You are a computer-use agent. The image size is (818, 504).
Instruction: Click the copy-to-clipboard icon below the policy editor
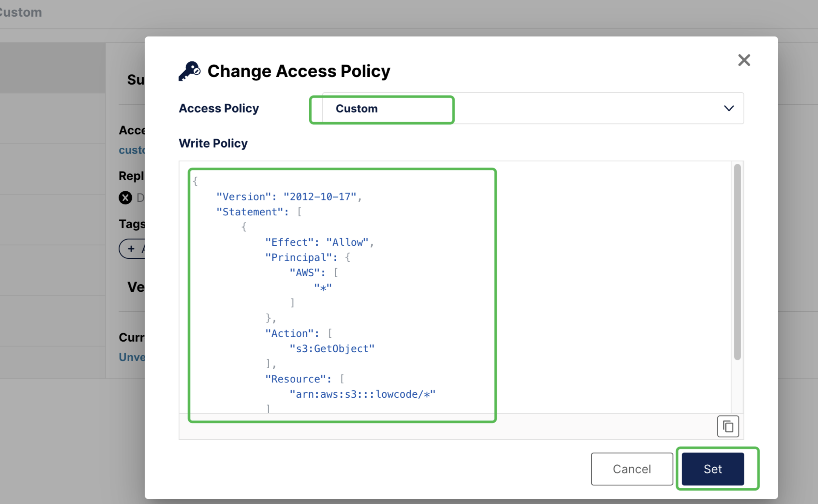728,426
